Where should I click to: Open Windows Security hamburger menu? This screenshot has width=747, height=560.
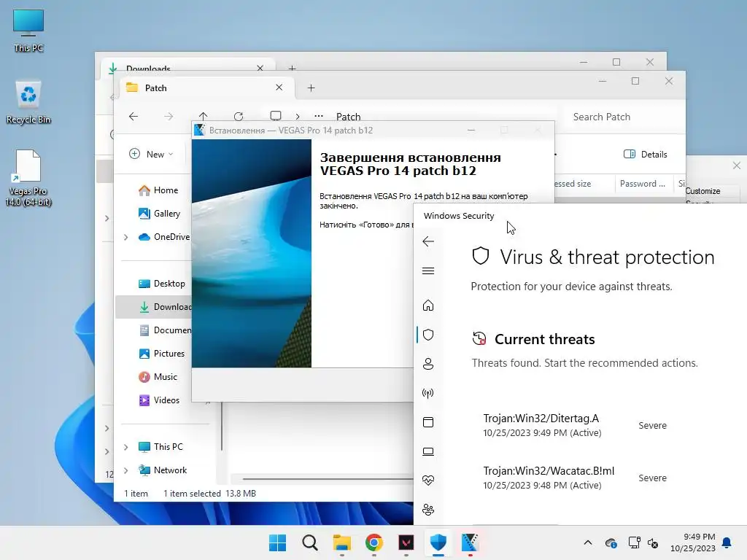(x=427, y=271)
